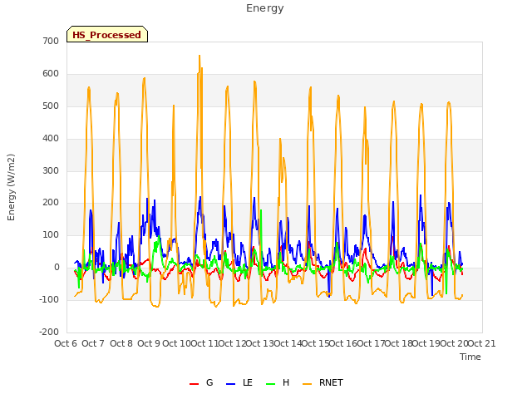Click the Oct 7 x-axis date label
The image size is (532, 399).
(x=93, y=343)
